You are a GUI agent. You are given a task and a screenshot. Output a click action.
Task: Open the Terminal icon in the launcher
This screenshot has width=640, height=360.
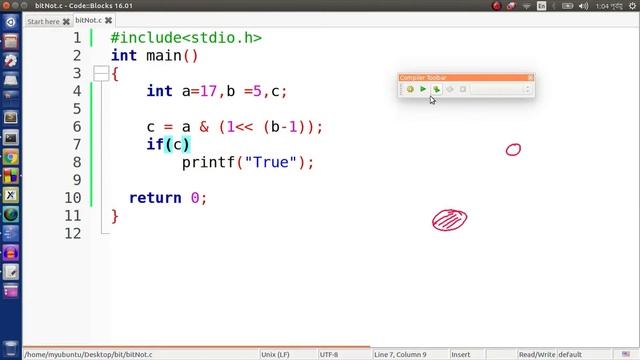pos(11,138)
